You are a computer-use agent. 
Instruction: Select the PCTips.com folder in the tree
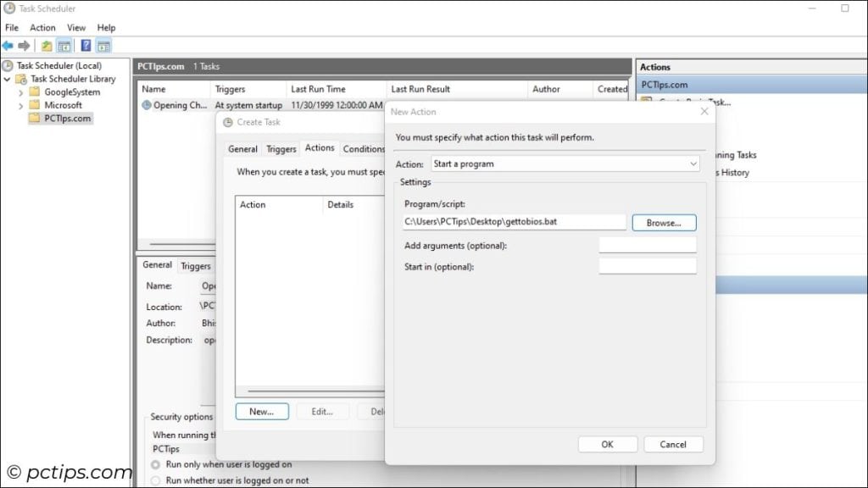(x=66, y=118)
